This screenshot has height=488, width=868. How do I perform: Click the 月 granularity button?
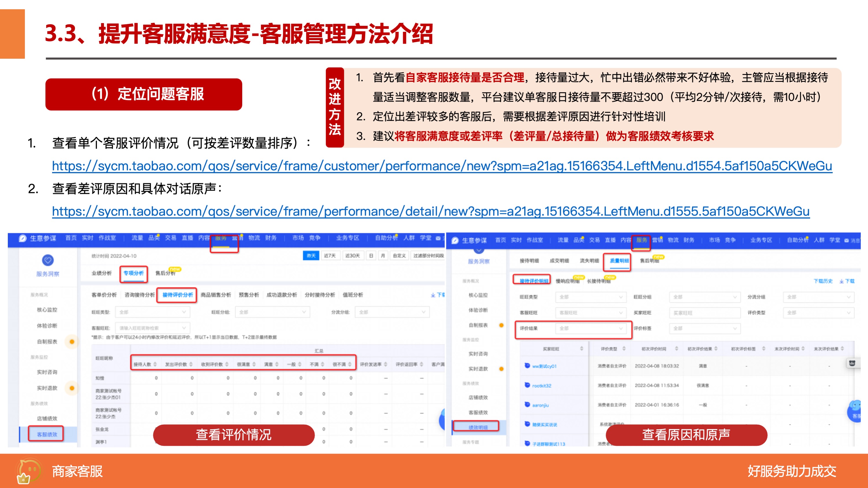383,256
